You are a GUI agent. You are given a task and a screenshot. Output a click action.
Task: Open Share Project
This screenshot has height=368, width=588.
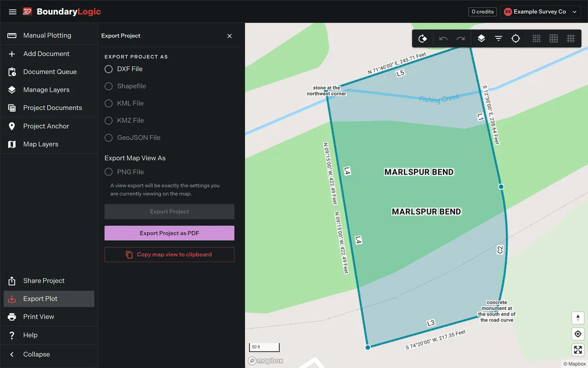click(x=49, y=281)
